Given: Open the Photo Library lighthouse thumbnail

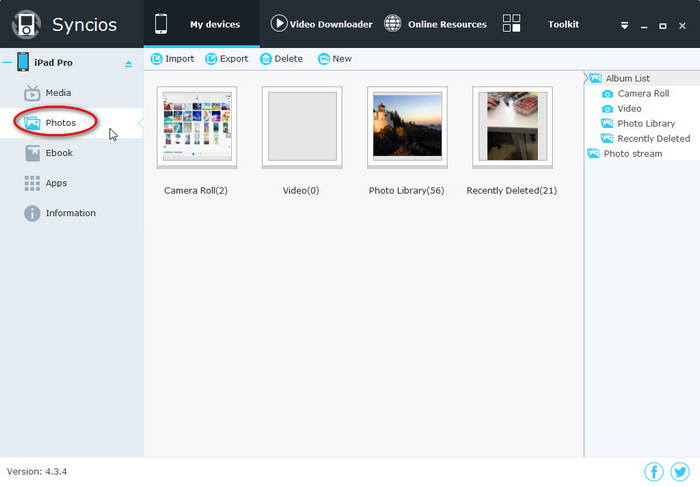Looking at the screenshot, I should [407, 128].
